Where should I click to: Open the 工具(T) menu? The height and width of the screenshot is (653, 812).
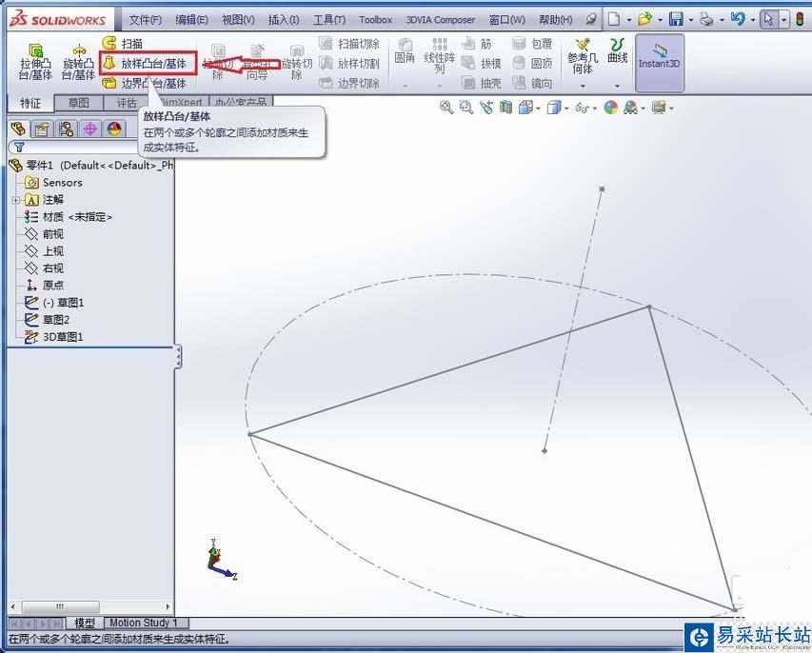point(329,20)
